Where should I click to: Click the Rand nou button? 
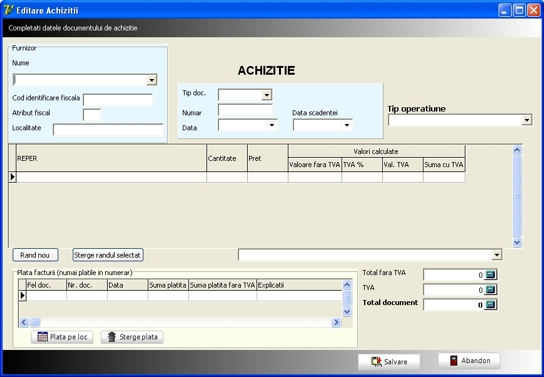tap(35, 255)
